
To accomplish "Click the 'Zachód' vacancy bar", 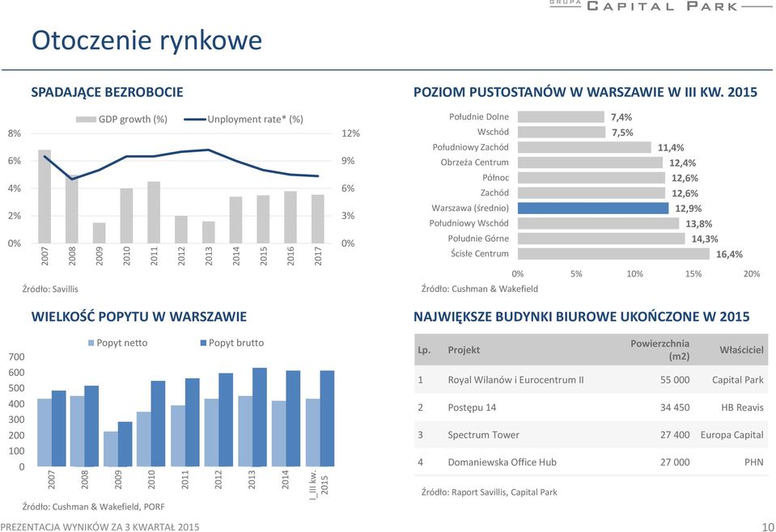I will (592, 192).
